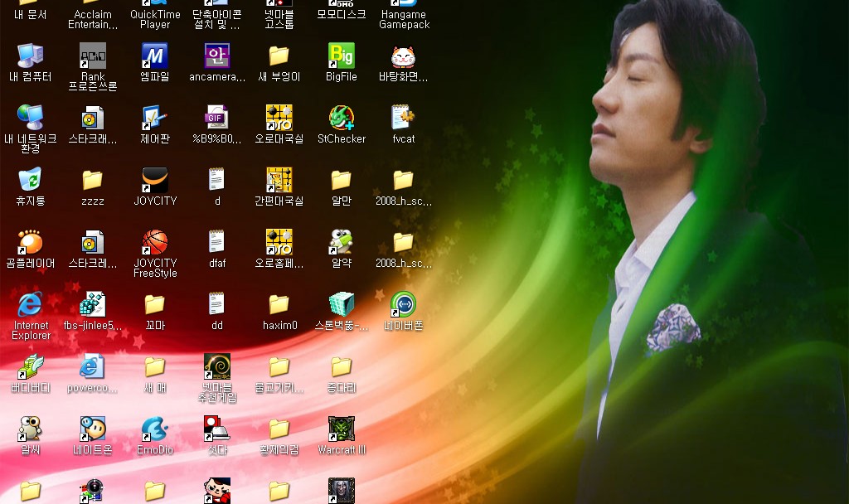Select the 스타크래... disc icon
The image size is (849, 504).
(93, 118)
